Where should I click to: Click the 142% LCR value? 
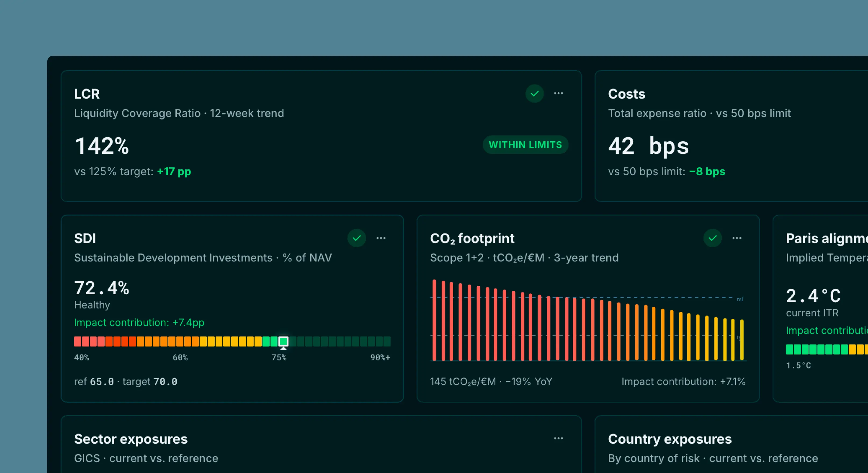102,146
